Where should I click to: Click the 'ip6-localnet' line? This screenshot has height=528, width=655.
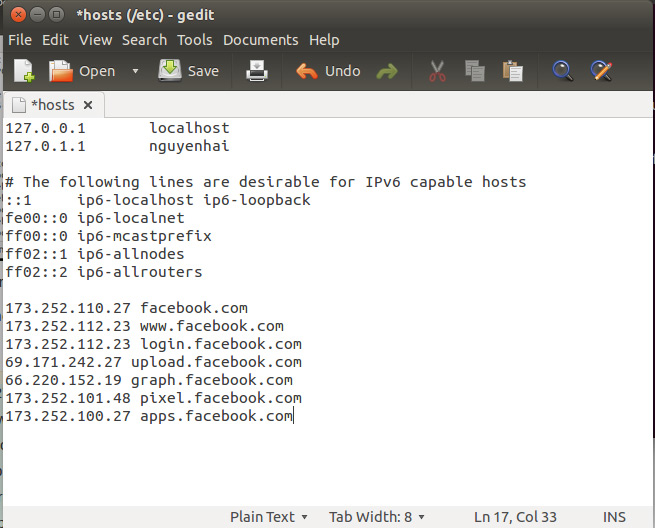pos(95,218)
